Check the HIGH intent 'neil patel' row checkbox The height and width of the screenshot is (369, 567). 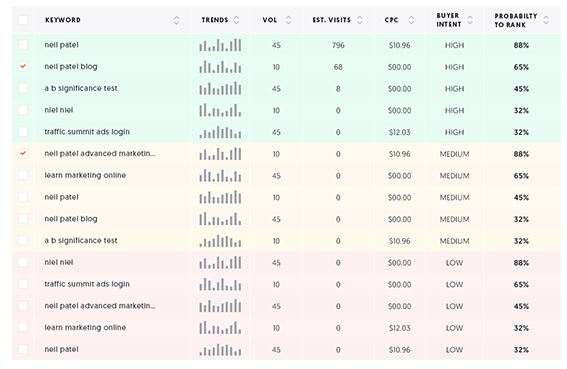pos(23,45)
